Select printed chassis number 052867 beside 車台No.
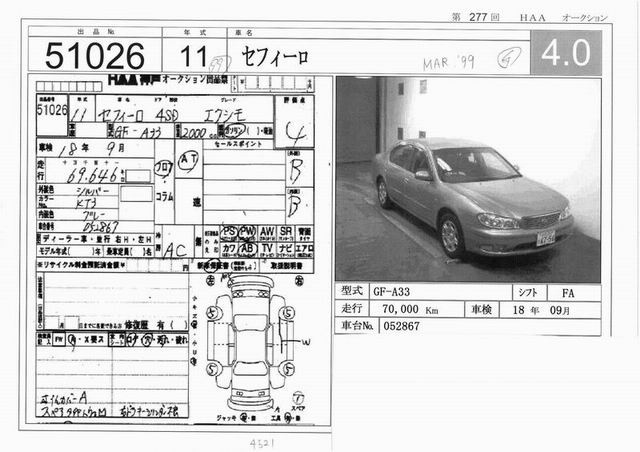The image size is (640, 452). coord(401,326)
